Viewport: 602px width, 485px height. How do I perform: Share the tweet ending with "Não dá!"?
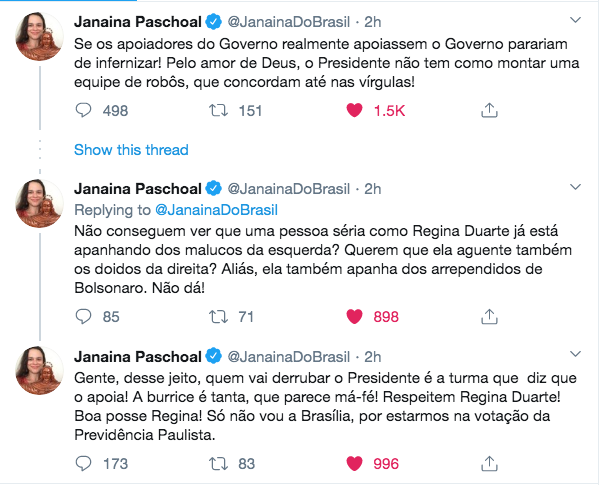pyautogui.click(x=489, y=317)
